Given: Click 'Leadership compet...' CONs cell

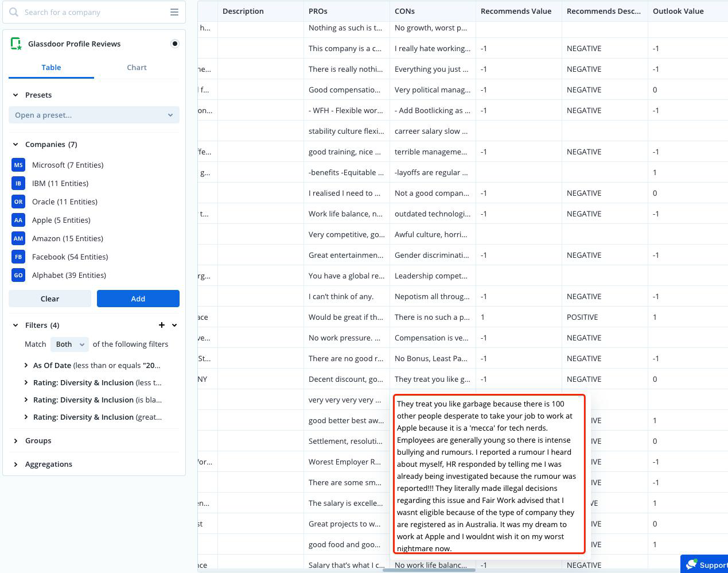Looking at the screenshot, I should [433, 276].
